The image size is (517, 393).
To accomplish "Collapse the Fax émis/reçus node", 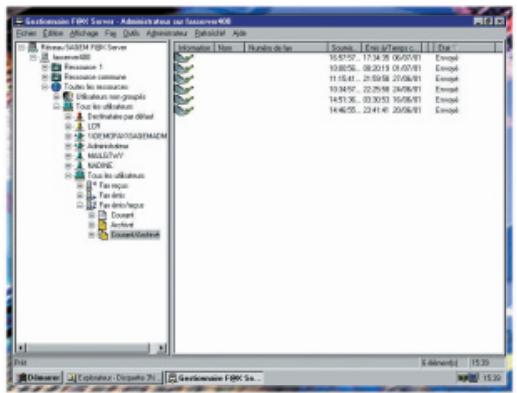I will pos(80,205).
